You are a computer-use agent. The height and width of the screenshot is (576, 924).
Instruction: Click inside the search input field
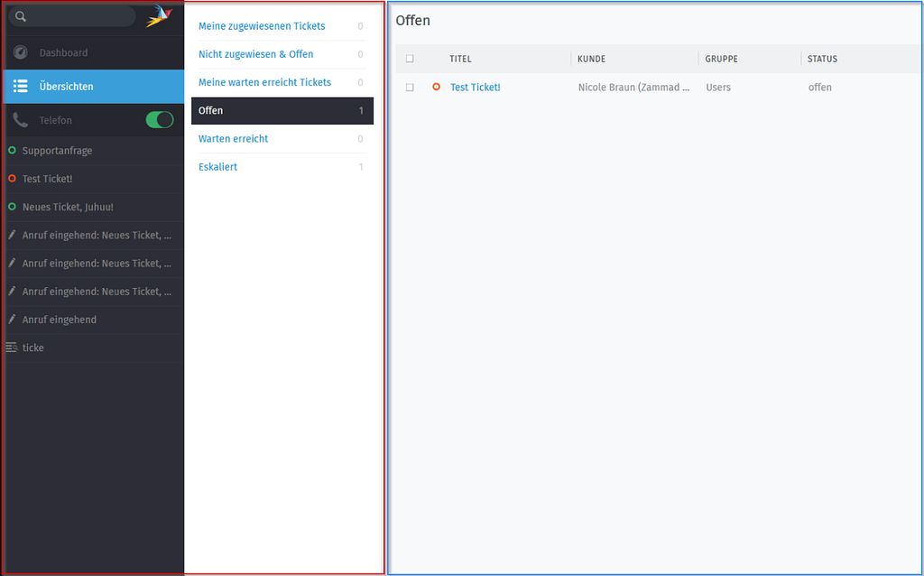pyautogui.click(x=81, y=14)
